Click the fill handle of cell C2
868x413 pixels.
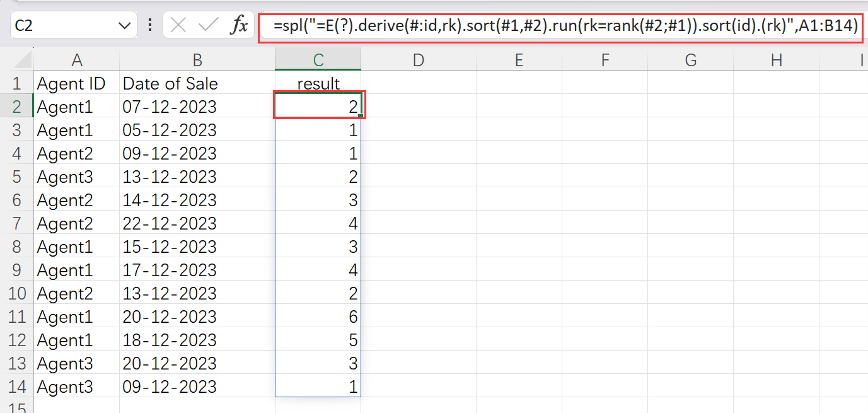[361, 115]
